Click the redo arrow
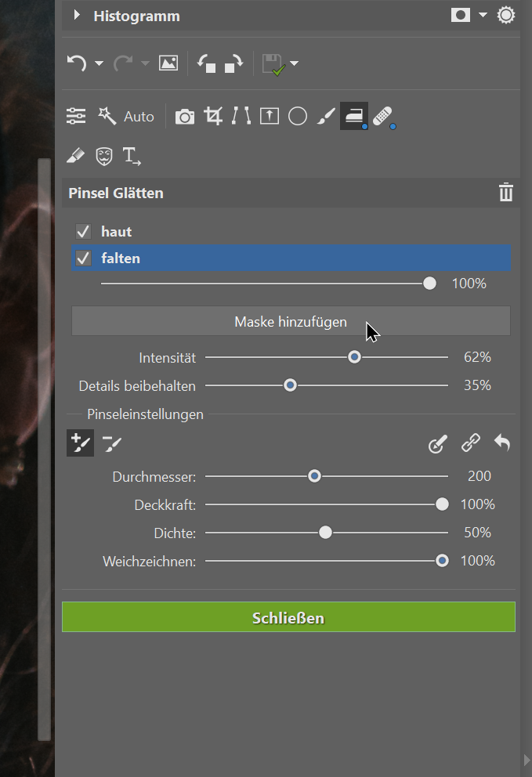This screenshot has width=532, height=777. tap(123, 63)
